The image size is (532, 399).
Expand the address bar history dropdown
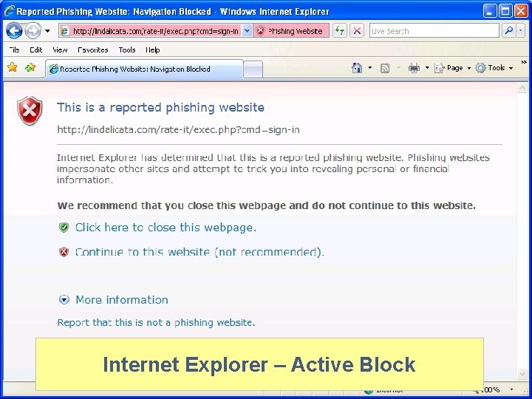point(248,31)
